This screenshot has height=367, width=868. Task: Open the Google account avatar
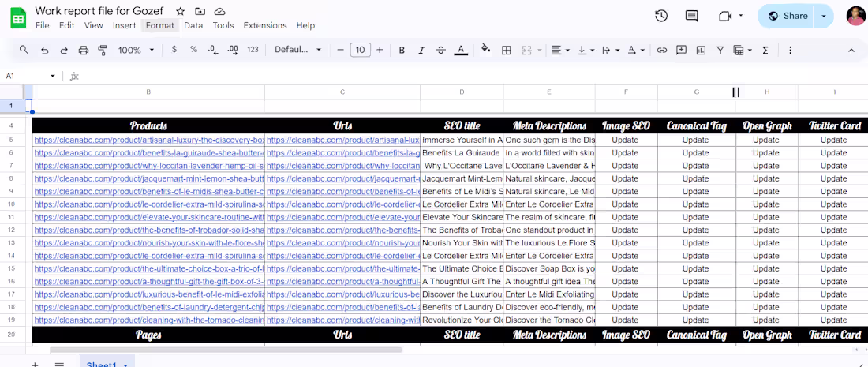(x=856, y=16)
